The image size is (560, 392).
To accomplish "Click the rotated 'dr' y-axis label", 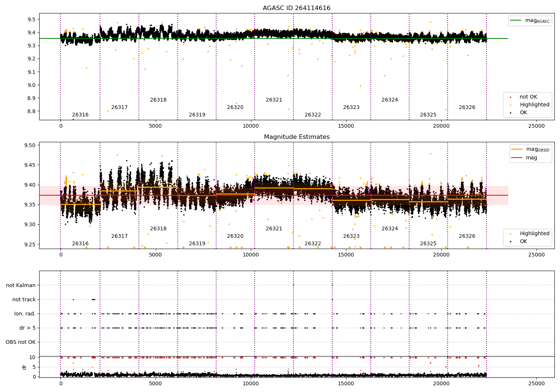I will [24, 367].
